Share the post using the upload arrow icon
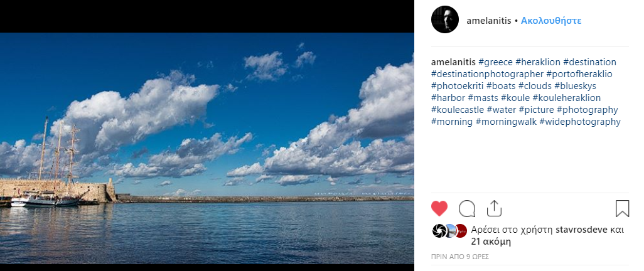This screenshot has height=271, width=644. pos(494,208)
